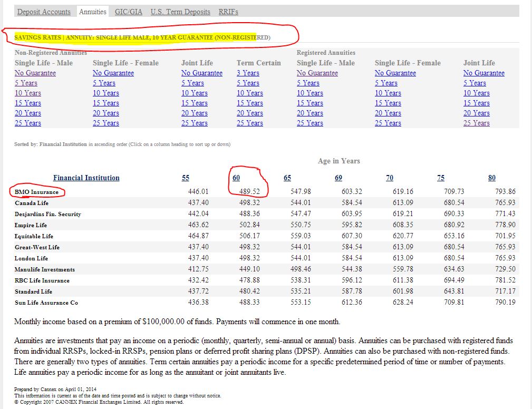Open the U.S. Term Deposits tab
The height and width of the screenshot is (409, 532).
(180, 12)
